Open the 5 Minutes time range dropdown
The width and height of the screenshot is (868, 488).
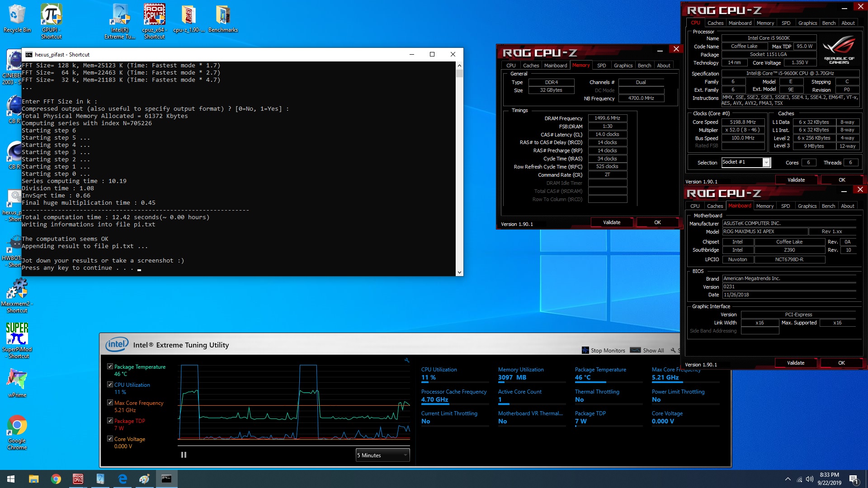click(382, 455)
